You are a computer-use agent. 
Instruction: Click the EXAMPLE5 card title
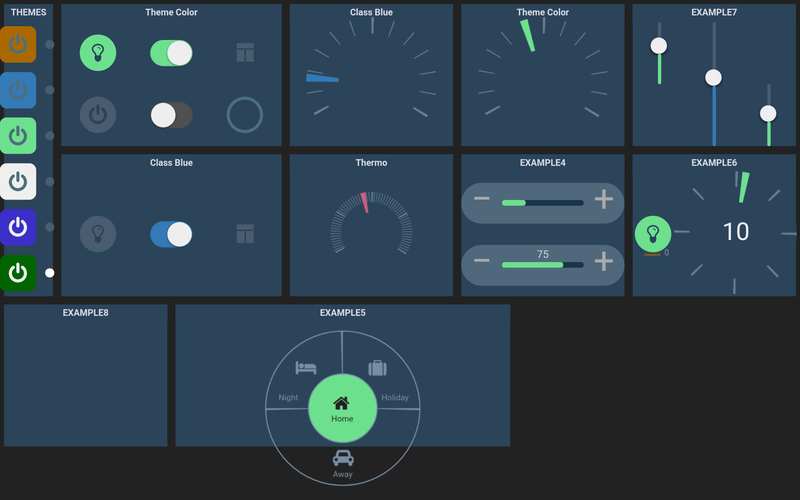tap(343, 313)
